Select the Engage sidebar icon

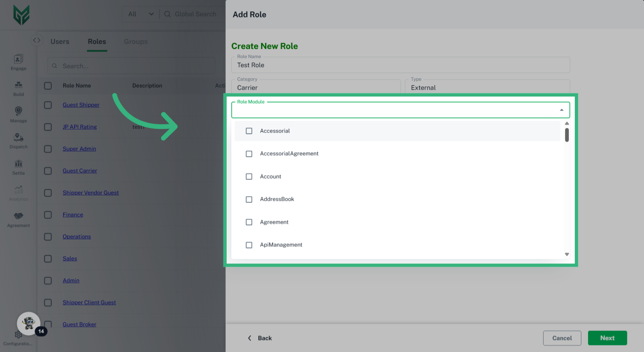pyautogui.click(x=18, y=62)
